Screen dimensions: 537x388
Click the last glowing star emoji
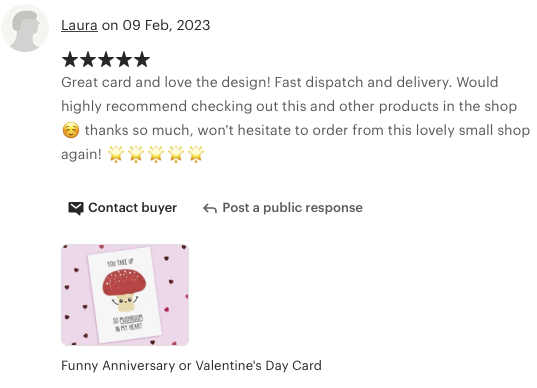click(x=196, y=154)
